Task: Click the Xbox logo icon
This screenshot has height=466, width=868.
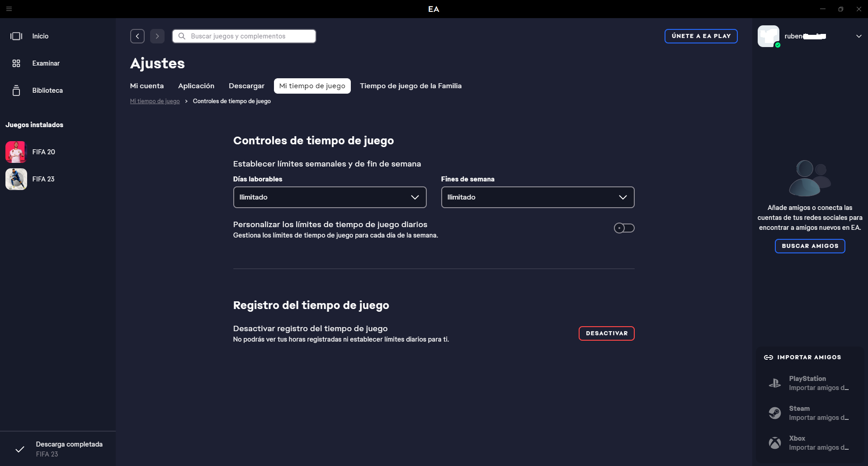Action: pyautogui.click(x=775, y=443)
